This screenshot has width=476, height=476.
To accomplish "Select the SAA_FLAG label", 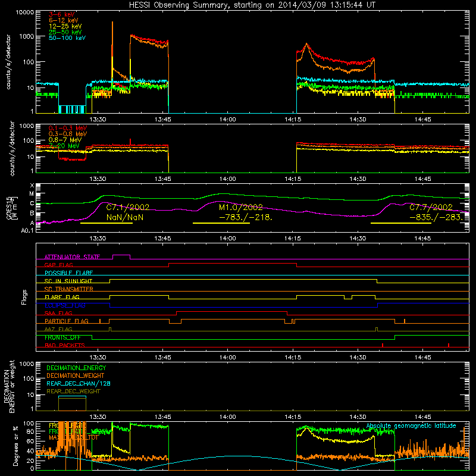I will pos(58,313).
